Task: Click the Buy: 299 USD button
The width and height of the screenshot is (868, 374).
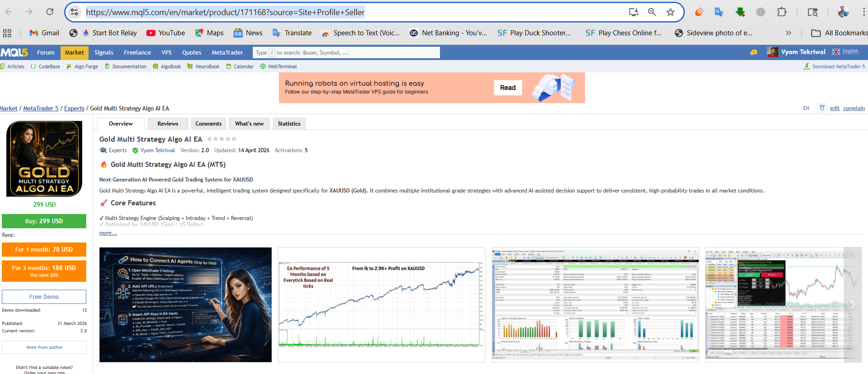Action: coord(44,221)
